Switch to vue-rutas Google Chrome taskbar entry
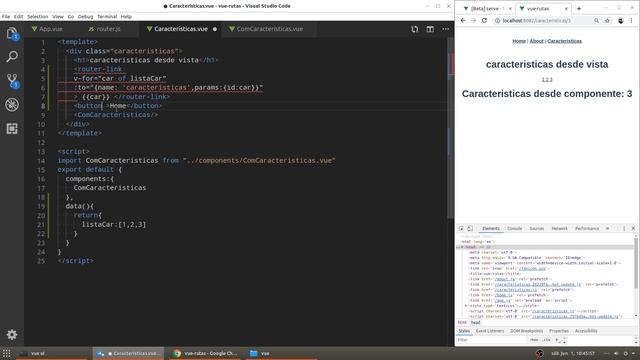The height and width of the screenshot is (360, 640). (x=205, y=353)
